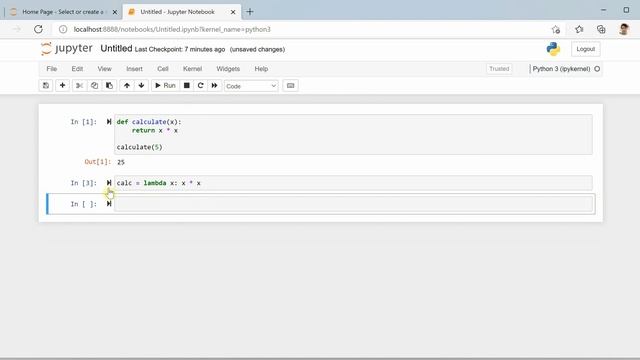This screenshot has width=640, height=360.
Task: Open browser collections icon
Action: point(601,29)
